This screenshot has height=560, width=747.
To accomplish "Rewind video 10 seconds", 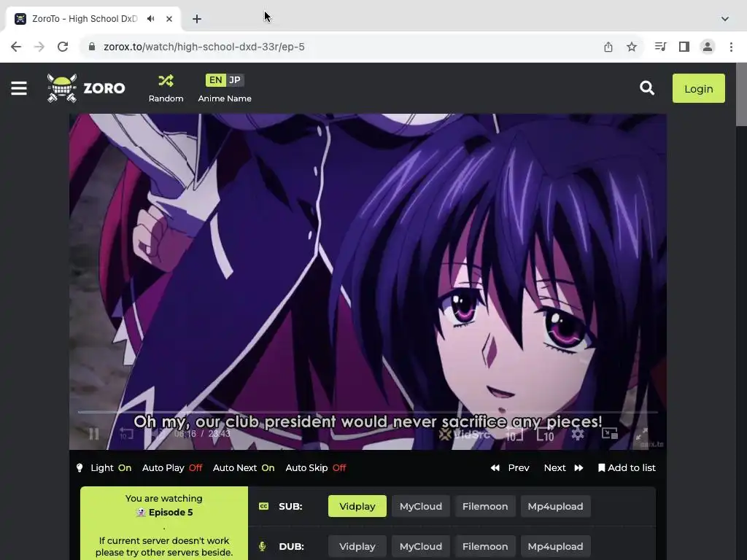I will [x=126, y=434].
